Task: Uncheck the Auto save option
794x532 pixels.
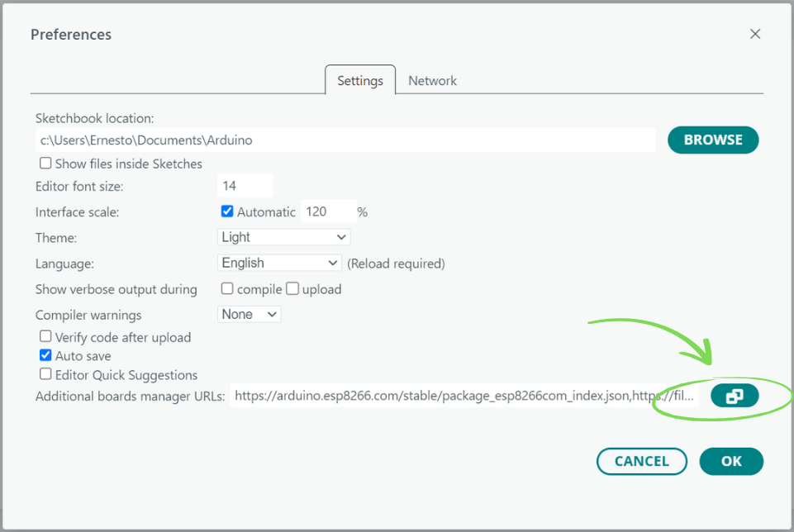Action: click(45, 356)
